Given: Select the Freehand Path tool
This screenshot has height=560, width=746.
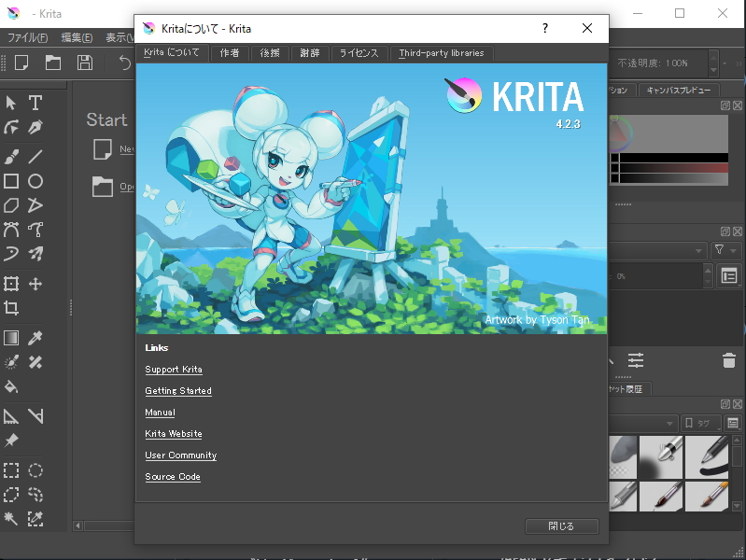Looking at the screenshot, I should click(35, 230).
